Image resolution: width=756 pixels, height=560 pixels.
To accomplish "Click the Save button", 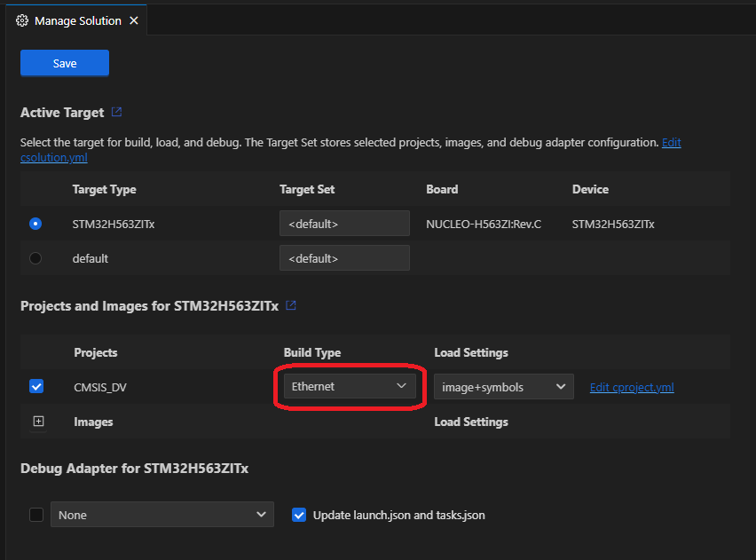I will click(64, 62).
